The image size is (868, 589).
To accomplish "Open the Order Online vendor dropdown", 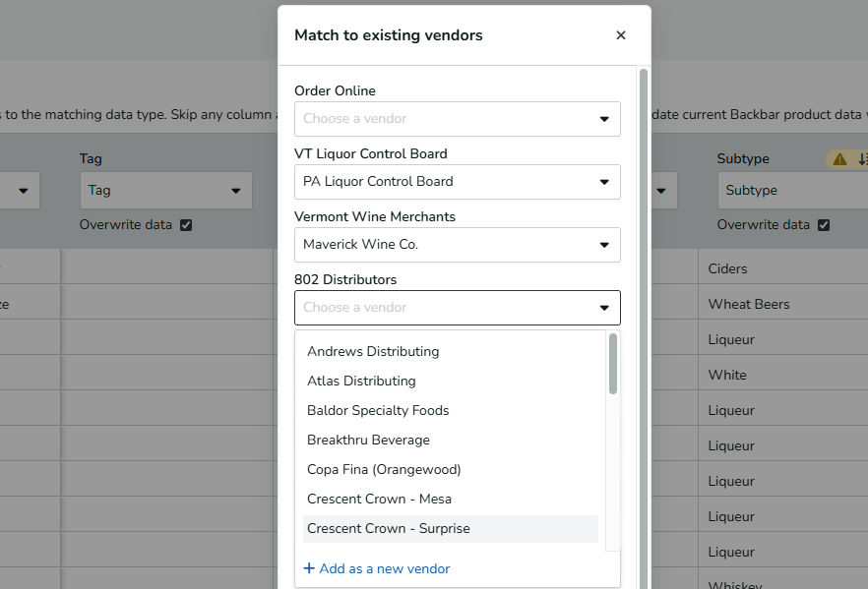I will 458,119.
